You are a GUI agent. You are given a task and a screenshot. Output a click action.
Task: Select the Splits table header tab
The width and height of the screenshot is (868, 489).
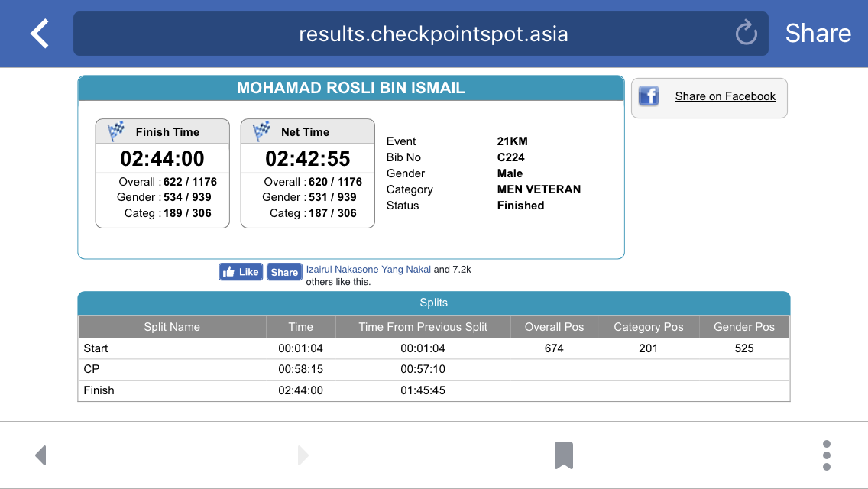point(434,303)
